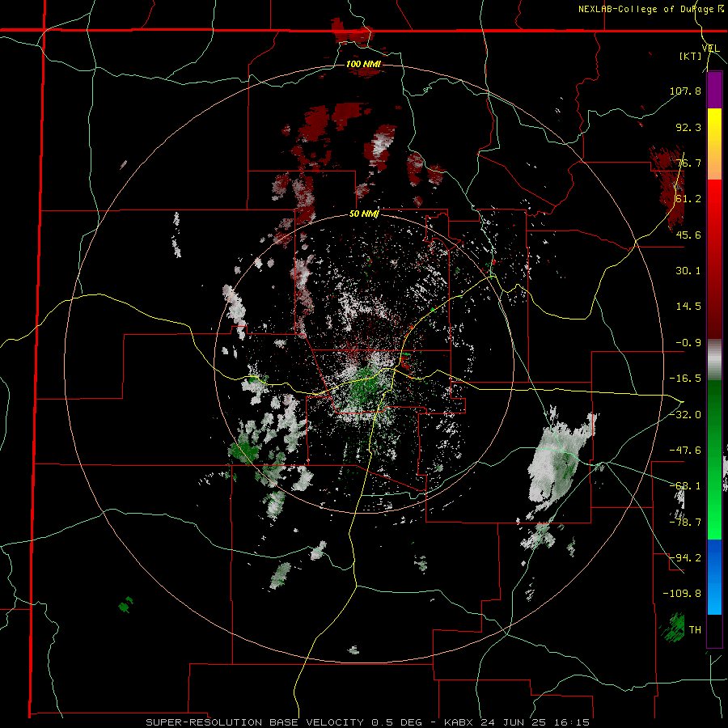Pick the yellow segment of the color bar

click(714, 127)
